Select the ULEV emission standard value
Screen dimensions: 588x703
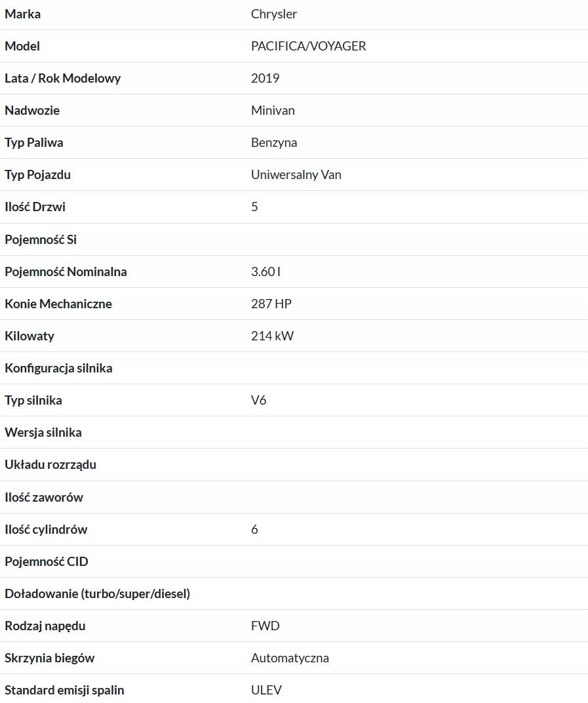click(x=266, y=690)
